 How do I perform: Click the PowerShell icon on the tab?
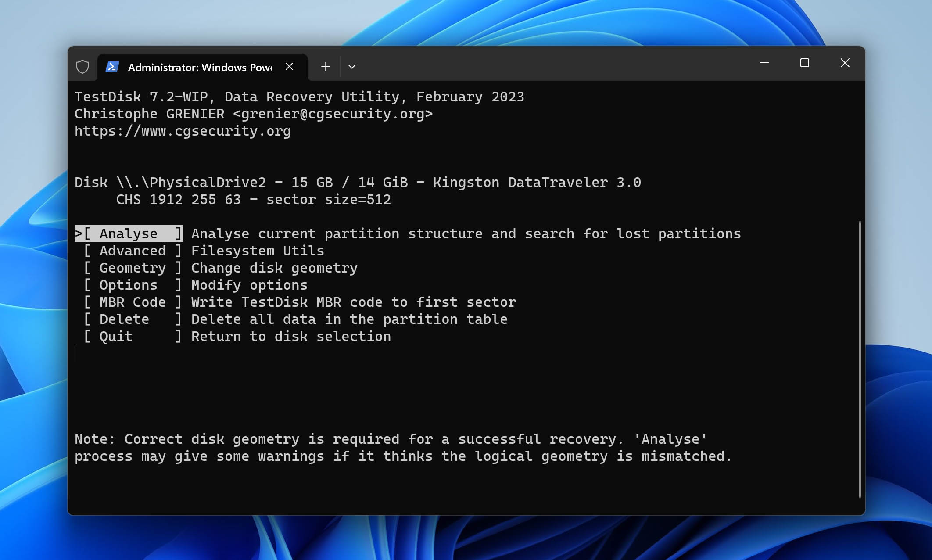pyautogui.click(x=112, y=67)
